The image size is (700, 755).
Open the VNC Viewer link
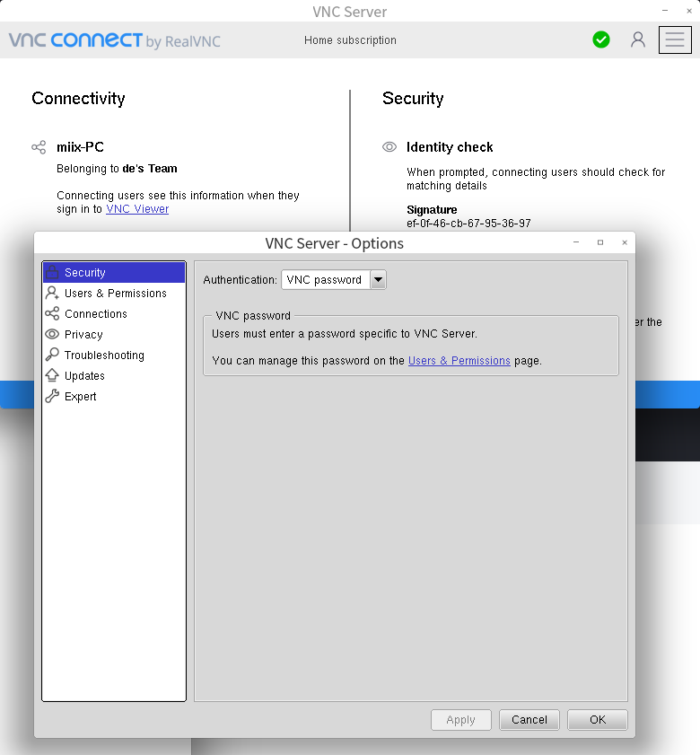click(137, 209)
